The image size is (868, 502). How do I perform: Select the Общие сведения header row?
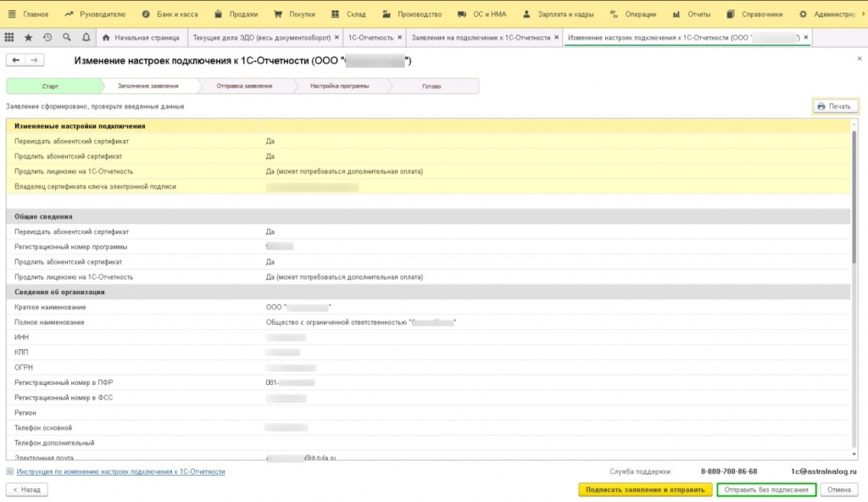click(x=428, y=216)
